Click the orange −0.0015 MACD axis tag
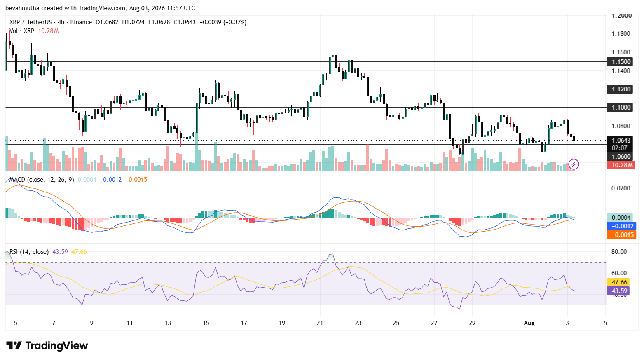 pos(622,235)
